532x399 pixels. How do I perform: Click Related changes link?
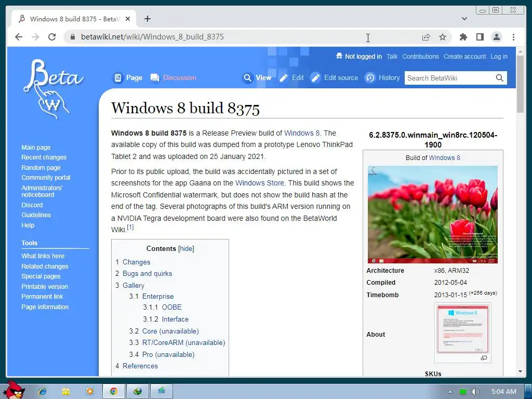click(45, 267)
